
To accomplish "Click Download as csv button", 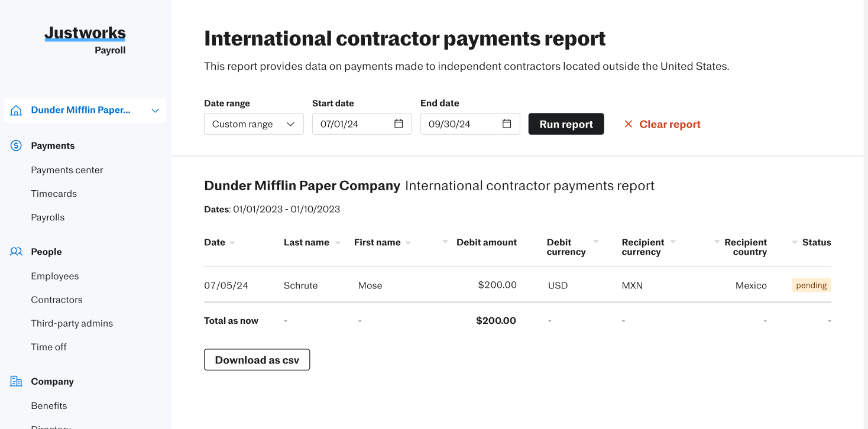I will click(x=257, y=360).
